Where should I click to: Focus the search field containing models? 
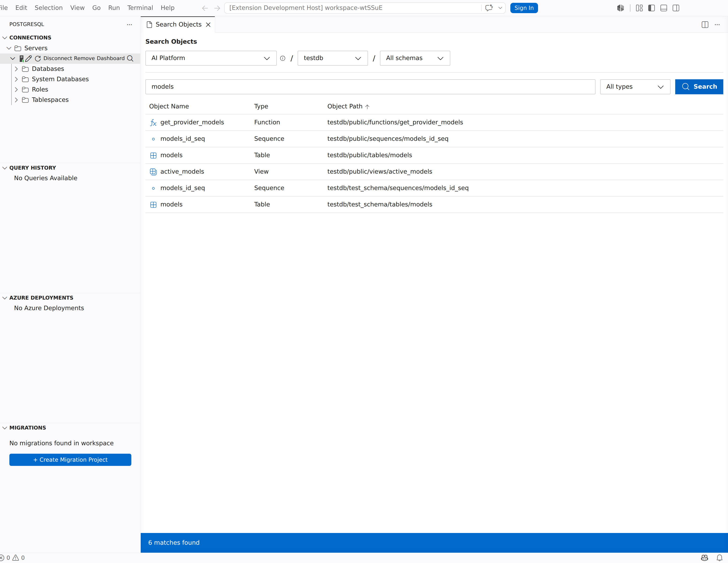pyautogui.click(x=370, y=87)
